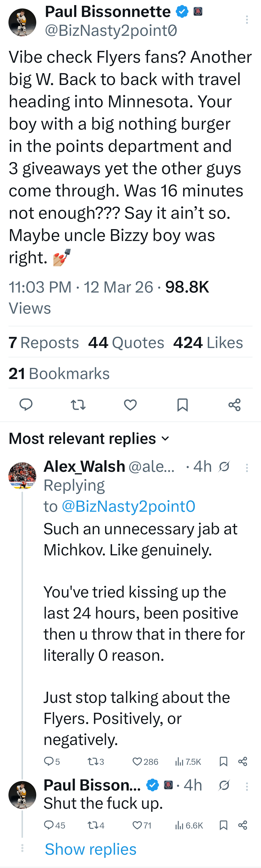Share the main tweet
The image size is (261, 868).
(234, 405)
